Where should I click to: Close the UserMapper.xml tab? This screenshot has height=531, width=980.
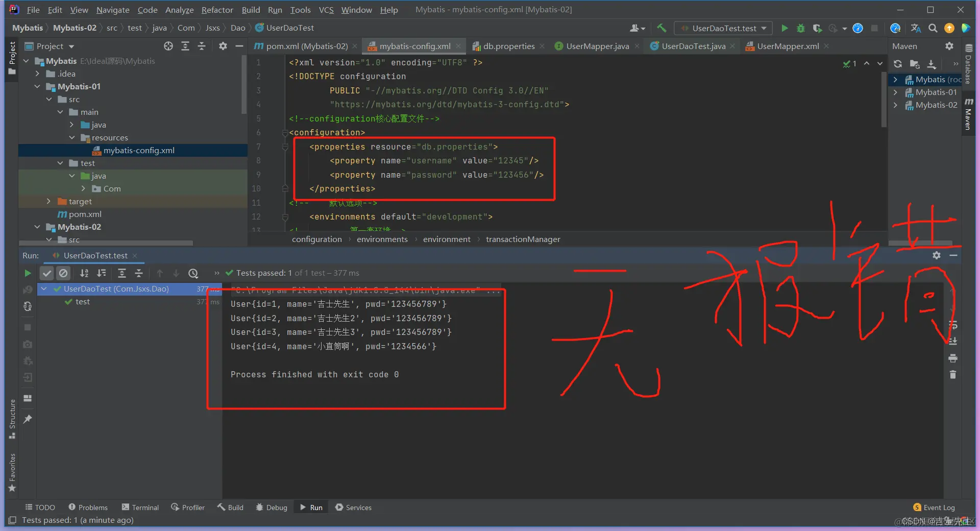[826, 46]
